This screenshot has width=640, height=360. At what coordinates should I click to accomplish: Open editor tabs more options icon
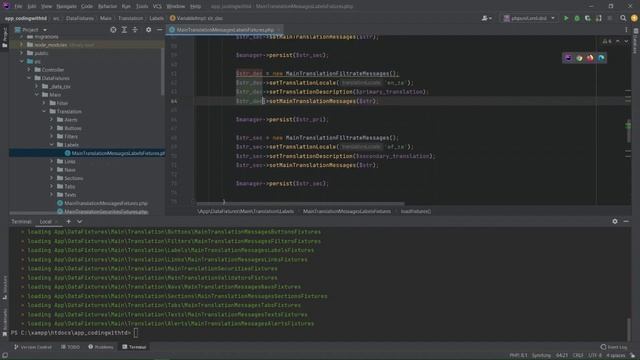pos(626,30)
